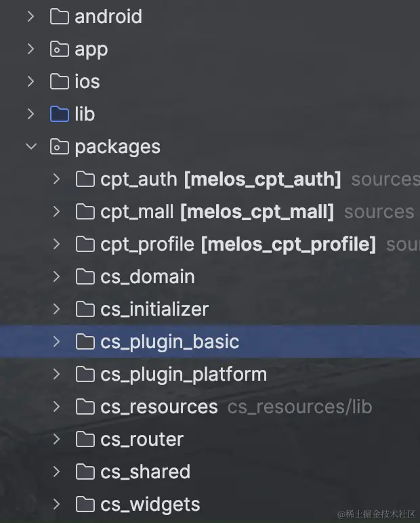Select the cs_initializer folder name
Image resolution: width=420 pixels, height=523 pixels.
[x=154, y=309]
